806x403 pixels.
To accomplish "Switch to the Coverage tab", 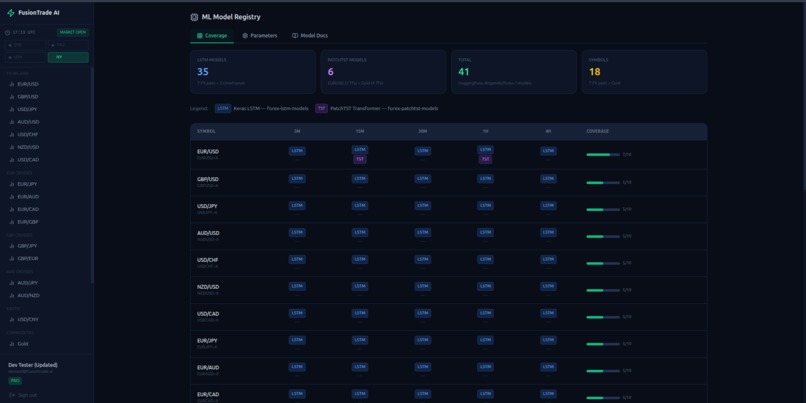I will (x=212, y=35).
